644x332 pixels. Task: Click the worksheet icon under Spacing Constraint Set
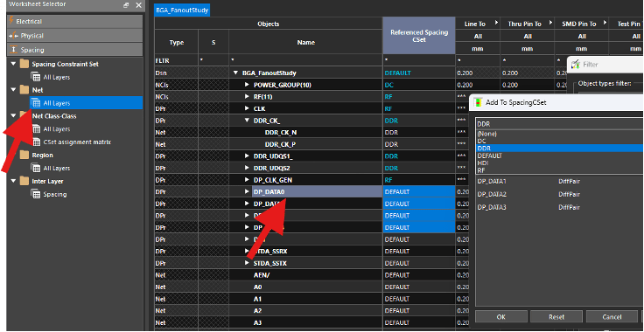36,77
